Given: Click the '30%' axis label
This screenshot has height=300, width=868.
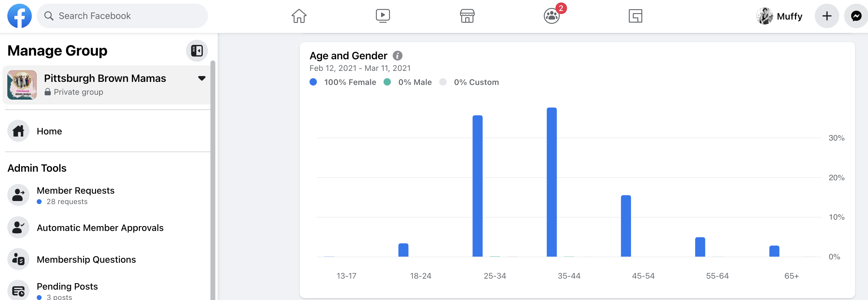Looking at the screenshot, I should pyautogui.click(x=836, y=138).
